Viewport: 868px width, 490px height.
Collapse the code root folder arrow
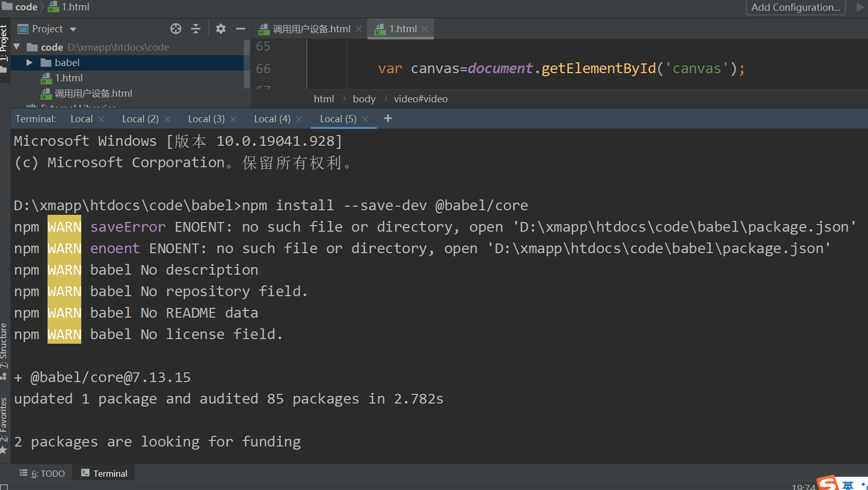17,47
